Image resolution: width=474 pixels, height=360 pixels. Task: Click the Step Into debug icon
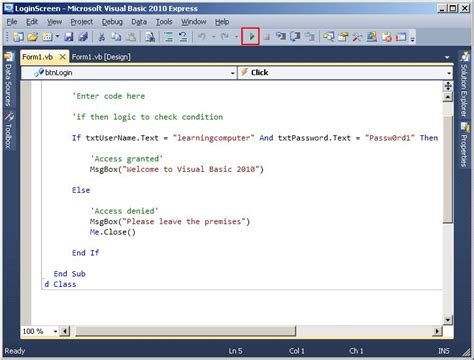(281, 36)
